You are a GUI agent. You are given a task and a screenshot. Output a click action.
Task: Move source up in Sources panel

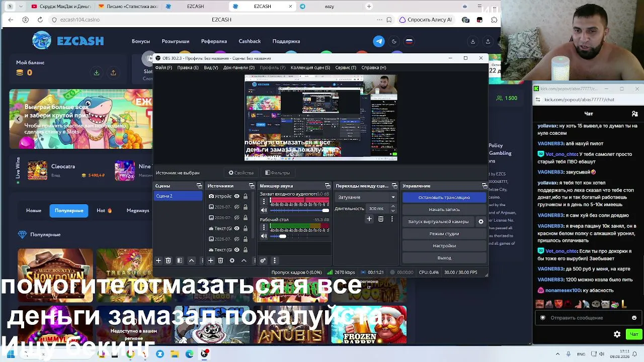click(x=244, y=260)
